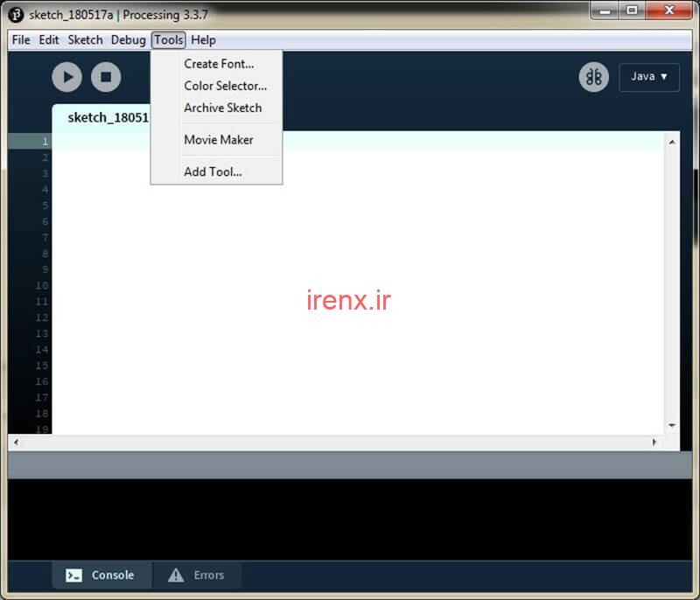
Task: Select Add Tool... option
Action: pos(213,172)
